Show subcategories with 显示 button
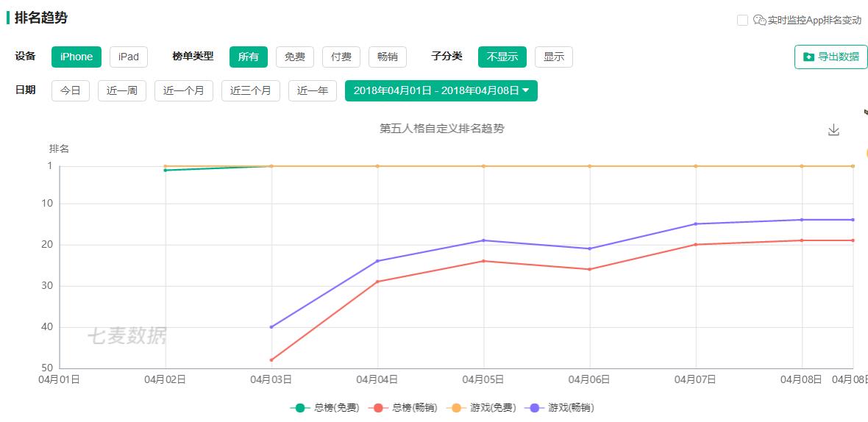The image size is (868, 422). [x=554, y=57]
